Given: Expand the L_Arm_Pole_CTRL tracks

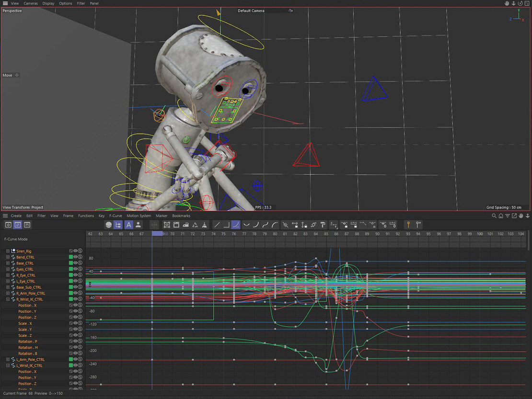Looking at the screenshot, I should [x=8, y=359].
